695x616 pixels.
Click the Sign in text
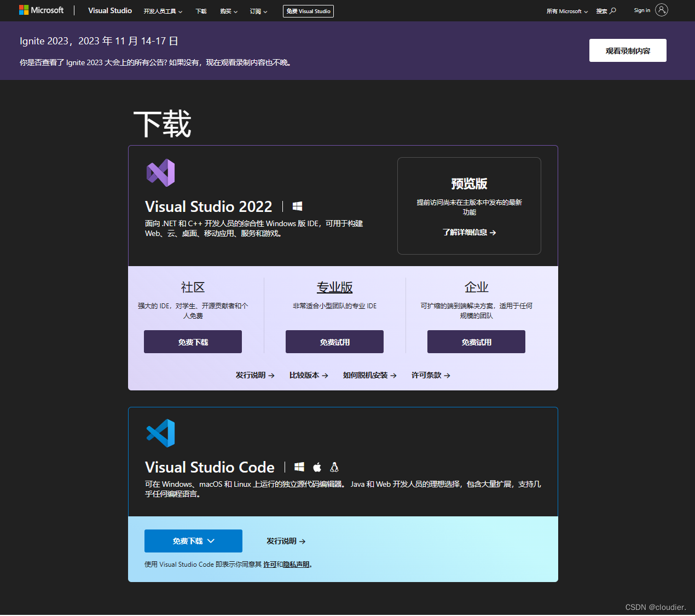(x=642, y=10)
